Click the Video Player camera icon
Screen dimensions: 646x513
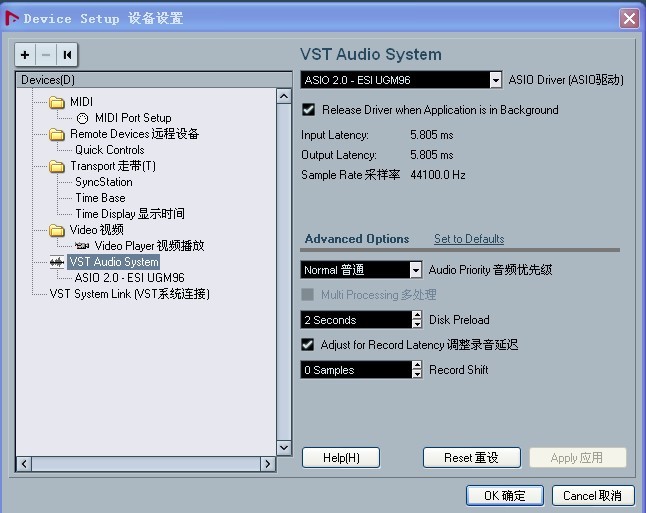tap(82, 246)
